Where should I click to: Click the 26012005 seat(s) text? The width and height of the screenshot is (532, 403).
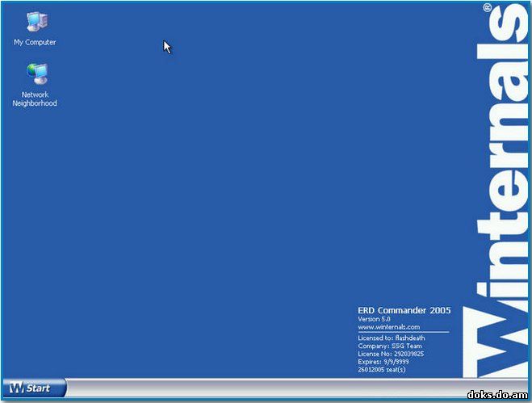point(382,369)
